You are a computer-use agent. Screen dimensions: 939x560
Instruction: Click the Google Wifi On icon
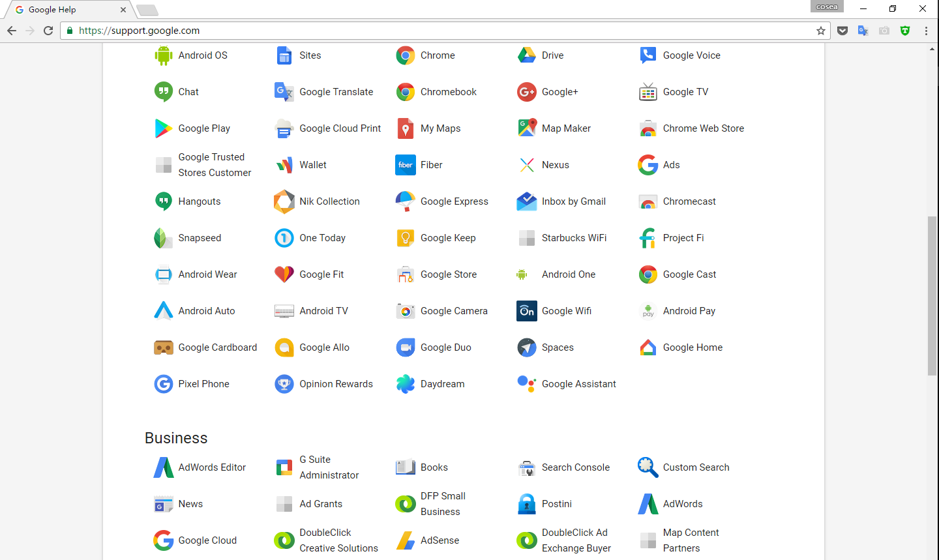(x=527, y=311)
